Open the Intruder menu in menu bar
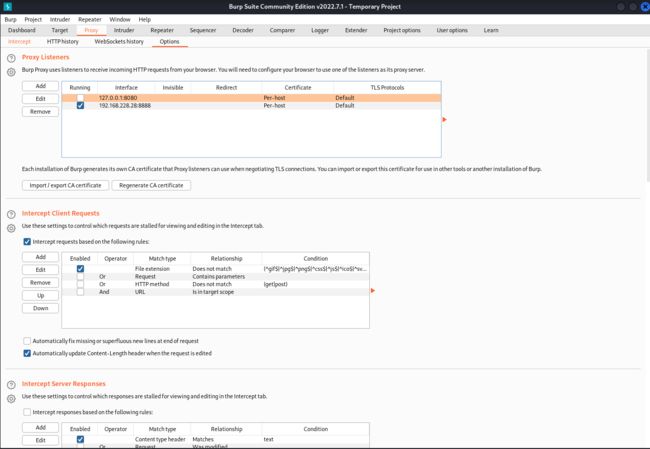Screen dimensions: 650x449 click(x=60, y=19)
